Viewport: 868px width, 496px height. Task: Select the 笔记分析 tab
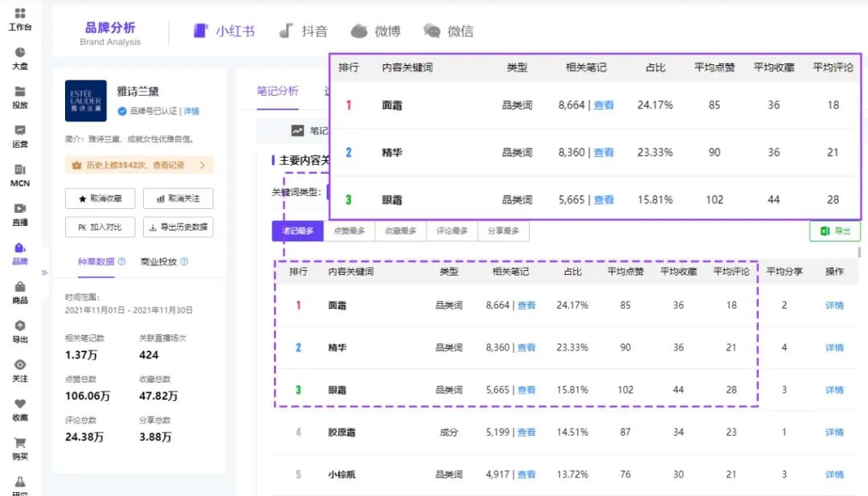[x=277, y=91]
